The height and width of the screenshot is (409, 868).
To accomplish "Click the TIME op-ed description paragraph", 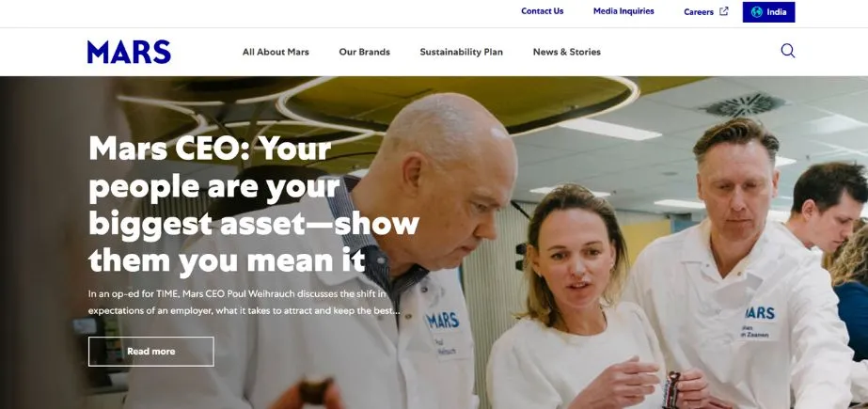I will (245, 302).
